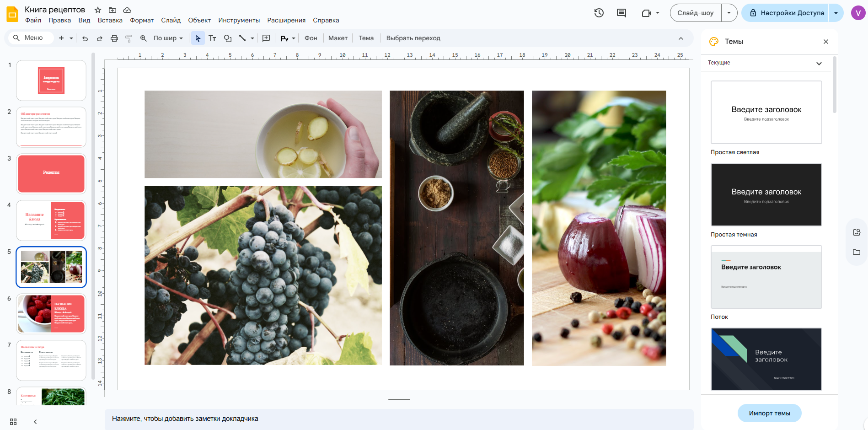Activate the paint format roller tool

(129, 38)
